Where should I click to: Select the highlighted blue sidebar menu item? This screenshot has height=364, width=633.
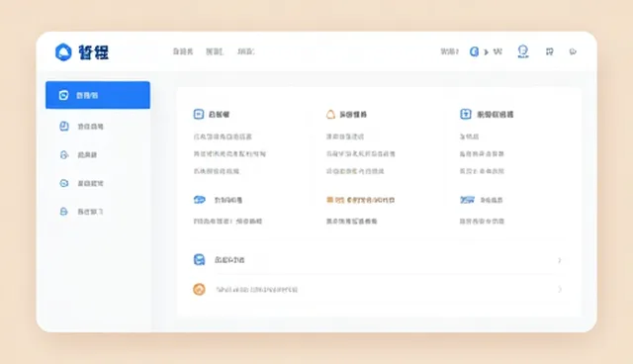(98, 95)
